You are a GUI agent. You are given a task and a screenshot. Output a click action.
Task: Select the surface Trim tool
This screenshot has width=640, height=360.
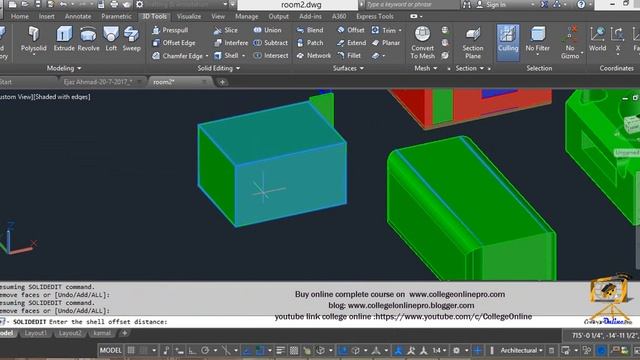pyautogui.click(x=384, y=30)
